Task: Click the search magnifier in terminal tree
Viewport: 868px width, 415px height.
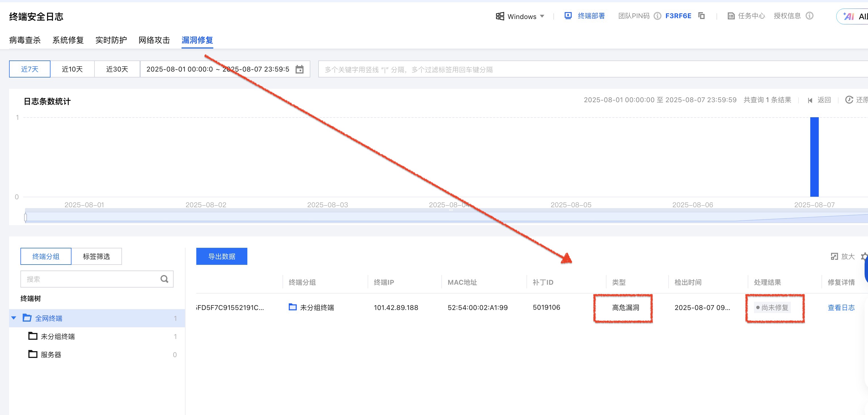Action: pyautogui.click(x=164, y=279)
